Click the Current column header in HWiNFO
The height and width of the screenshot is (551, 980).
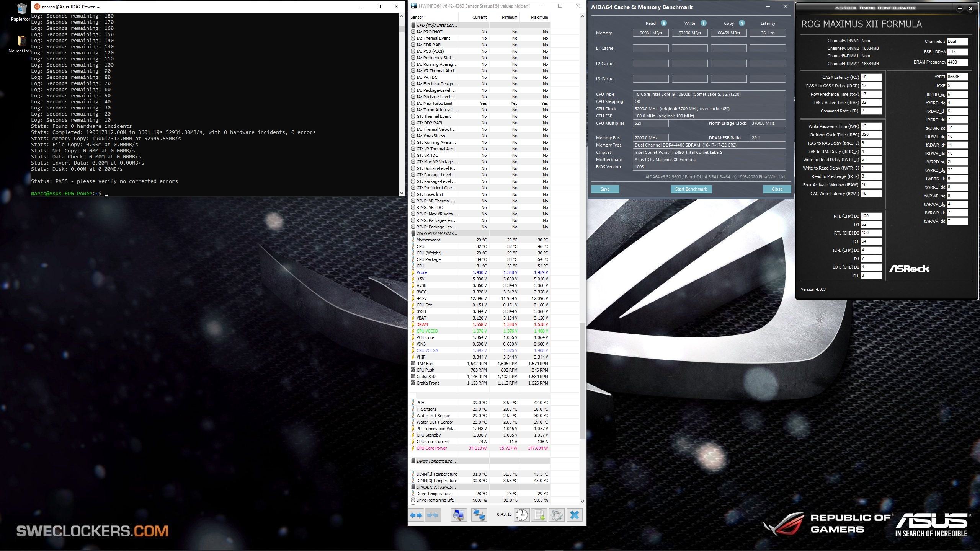tap(474, 17)
